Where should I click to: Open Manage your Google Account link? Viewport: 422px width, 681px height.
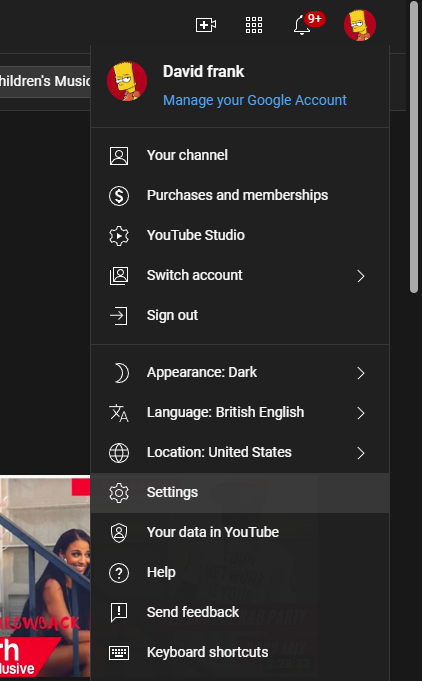point(255,100)
